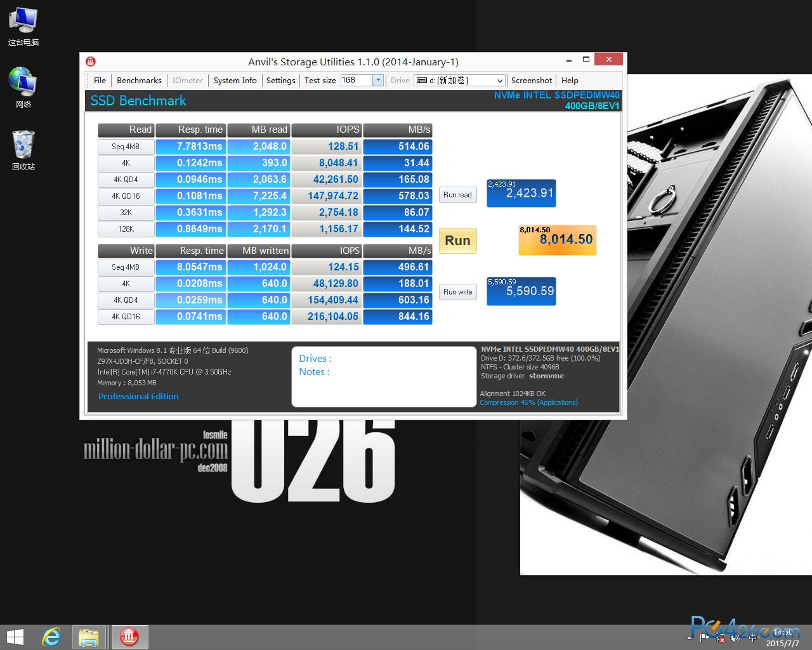The width and height of the screenshot is (812, 650).
Task: Click the Anvil's app icon in title bar
Action: point(91,62)
